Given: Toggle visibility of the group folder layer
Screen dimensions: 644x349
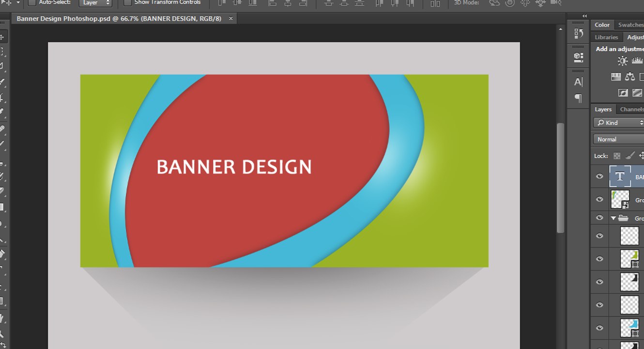Looking at the screenshot, I should coord(599,218).
